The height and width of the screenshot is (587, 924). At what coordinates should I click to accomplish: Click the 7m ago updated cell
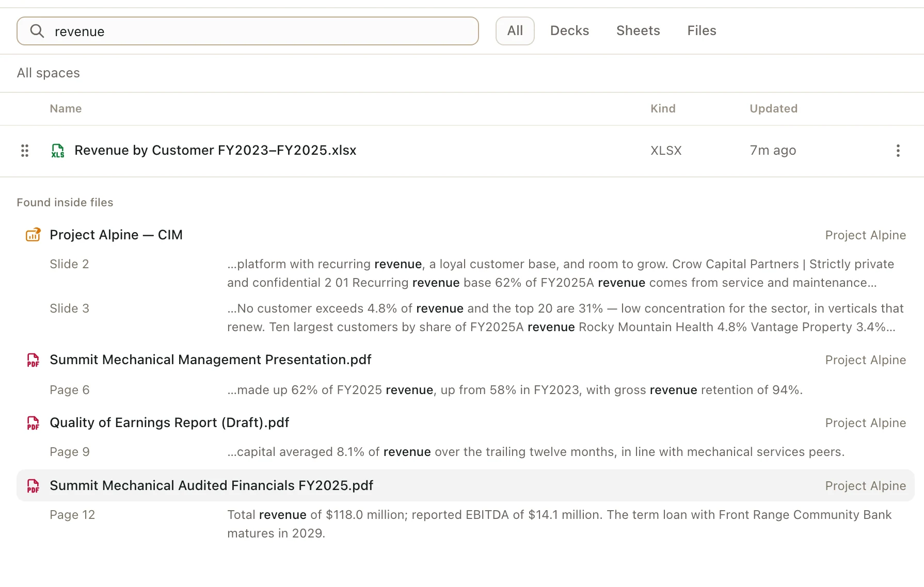pyautogui.click(x=773, y=151)
